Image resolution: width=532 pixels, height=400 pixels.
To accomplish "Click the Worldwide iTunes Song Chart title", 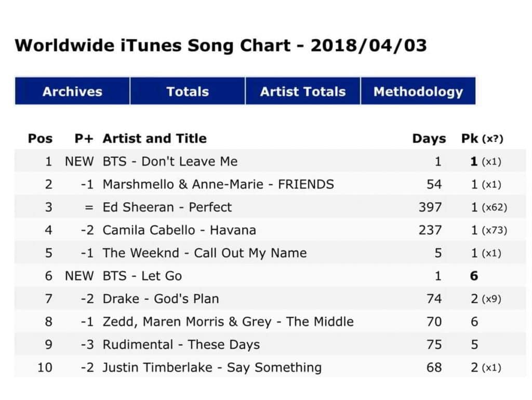I will point(221,45).
